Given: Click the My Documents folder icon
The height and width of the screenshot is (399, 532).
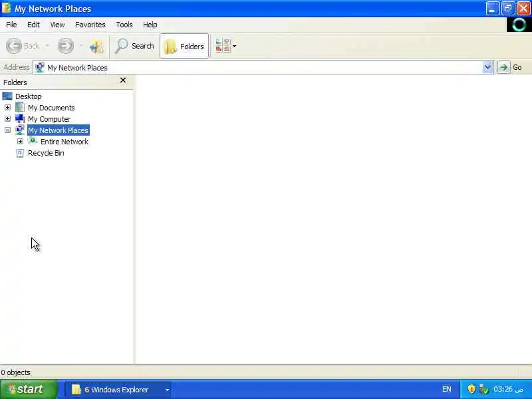Looking at the screenshot, I should point(20,107).
